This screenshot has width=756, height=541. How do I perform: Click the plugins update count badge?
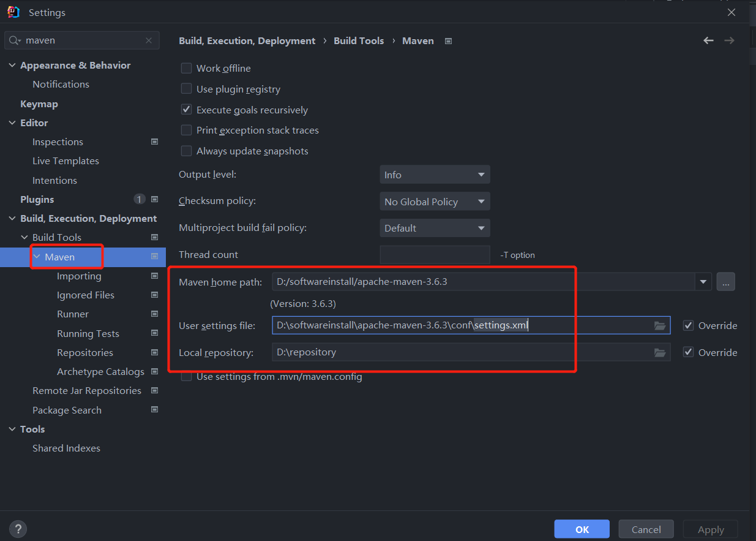[x=140, y=199]
